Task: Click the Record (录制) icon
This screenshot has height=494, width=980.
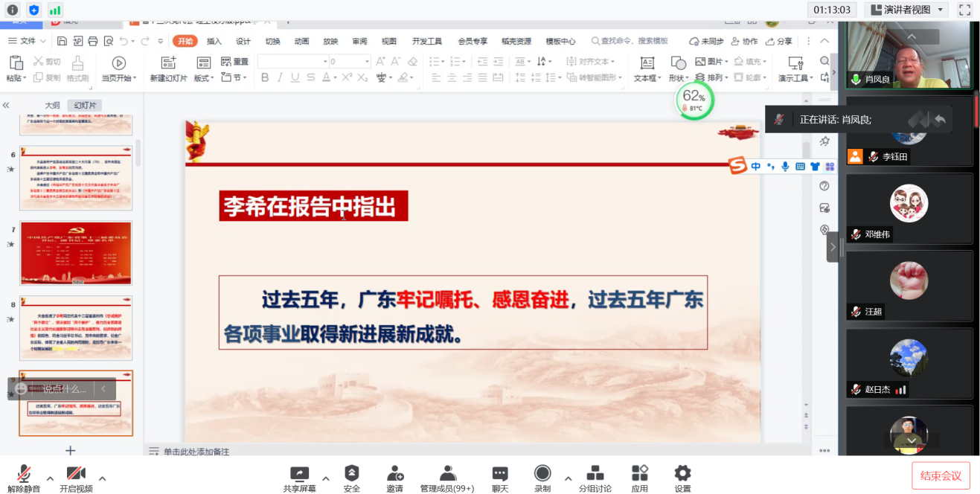Action: click(542, 474)
